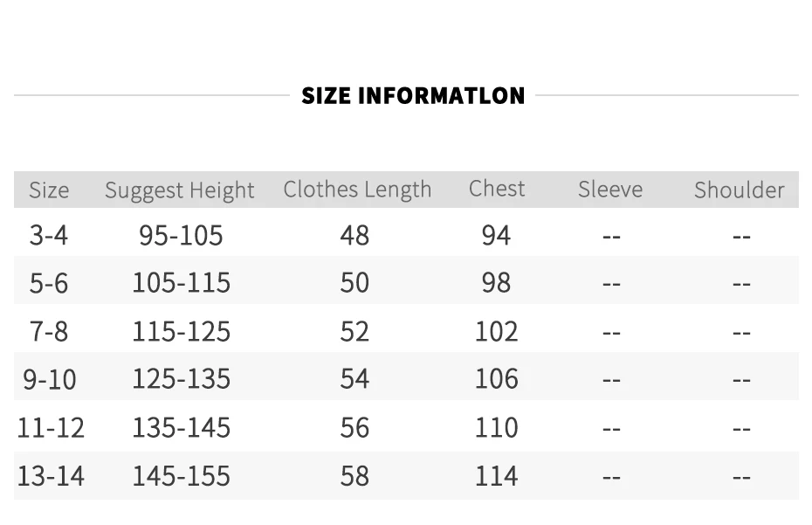Image resolution: width=812 pixels, height=525 pixels.
Task: Select the 9-10 size cell
Action: point(50,379)
